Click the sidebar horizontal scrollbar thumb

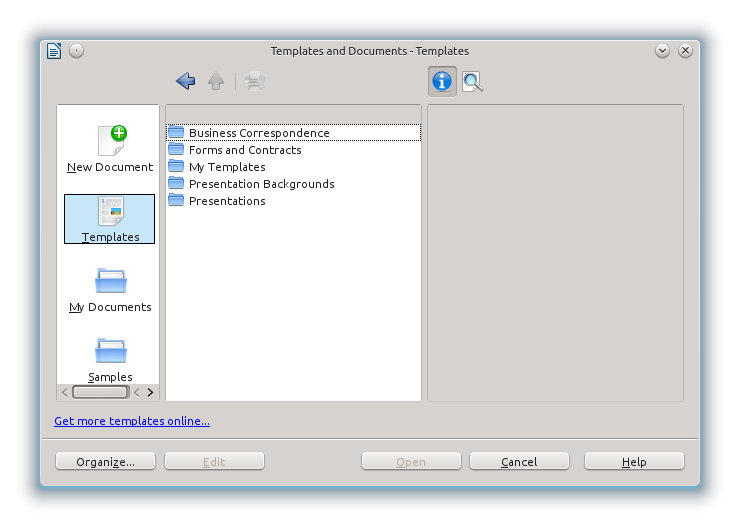102,393
